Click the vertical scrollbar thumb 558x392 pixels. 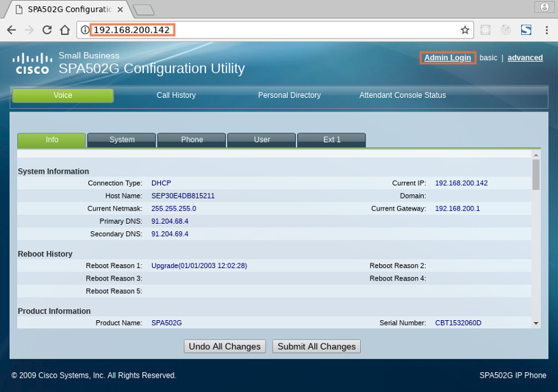536,174
